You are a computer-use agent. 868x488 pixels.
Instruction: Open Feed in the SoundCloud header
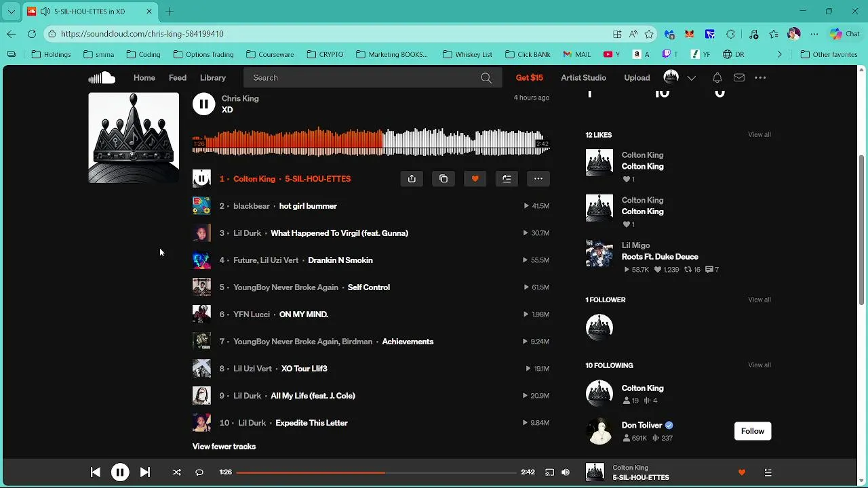pos(178,78)
